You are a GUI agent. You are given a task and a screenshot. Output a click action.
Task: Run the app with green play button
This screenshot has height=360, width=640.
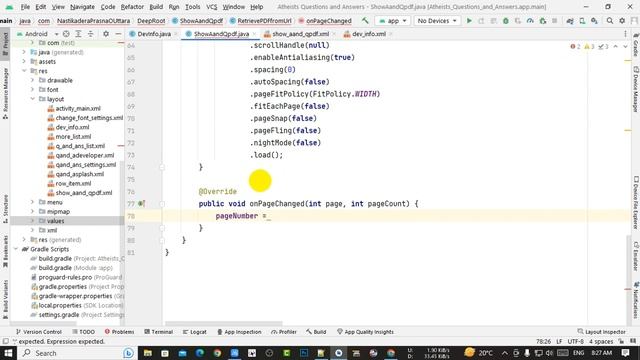point(469,20)
